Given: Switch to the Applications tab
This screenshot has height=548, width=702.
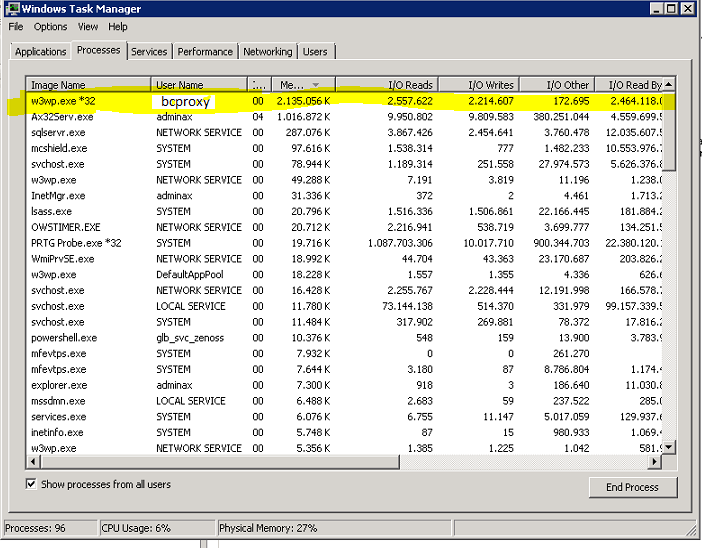Looking at the screenshot, I should click(40, 51).
